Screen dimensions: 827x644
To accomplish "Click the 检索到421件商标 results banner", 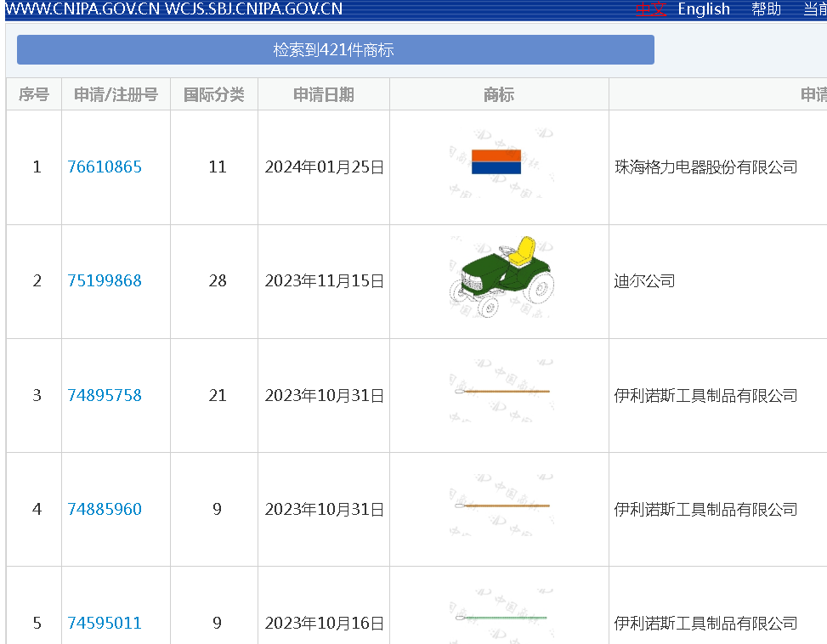I will click(x=336, y=50).
